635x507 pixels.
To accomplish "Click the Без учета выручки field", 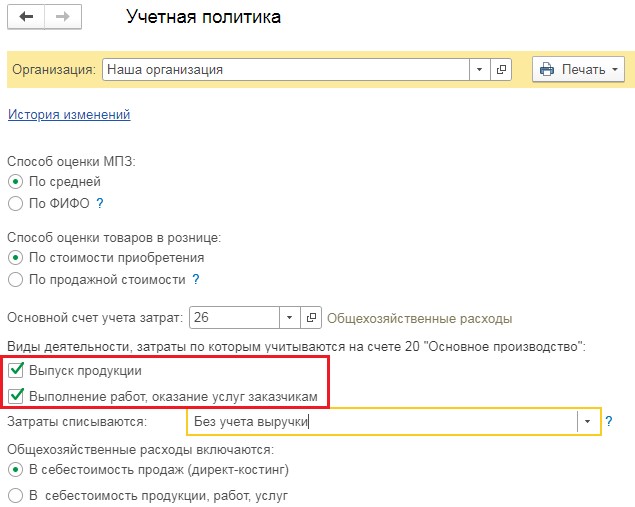I will click(x=382, y=422).
